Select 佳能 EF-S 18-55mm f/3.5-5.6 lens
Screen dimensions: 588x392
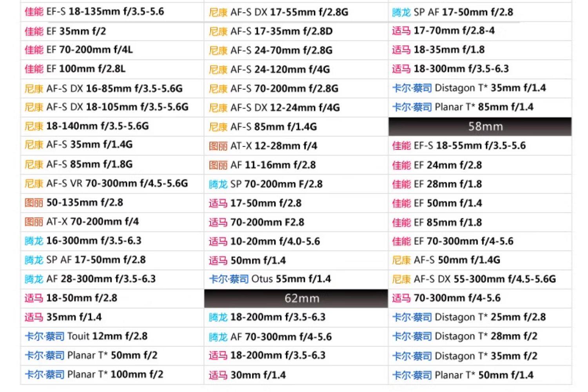point(480,145)
